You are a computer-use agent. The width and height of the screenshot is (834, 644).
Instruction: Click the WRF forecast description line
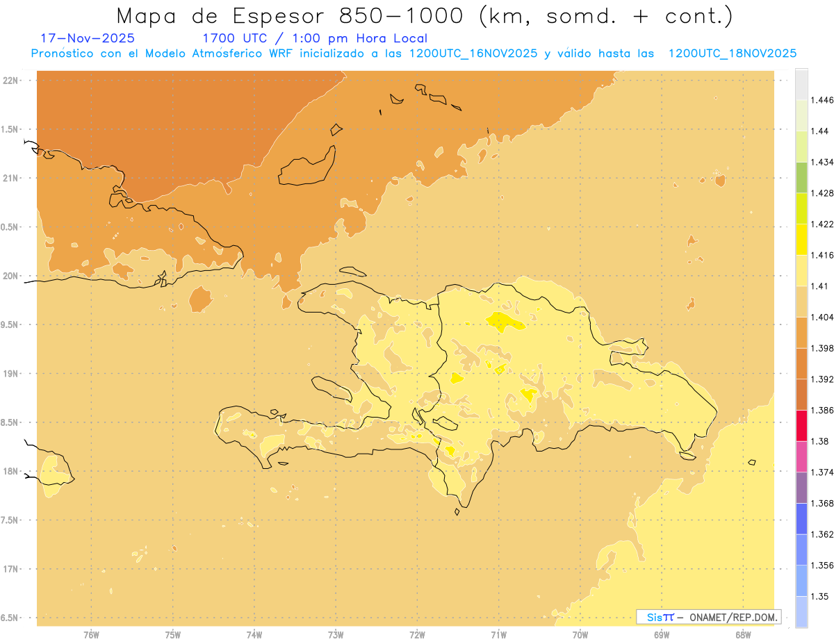[x=414, y=53]
